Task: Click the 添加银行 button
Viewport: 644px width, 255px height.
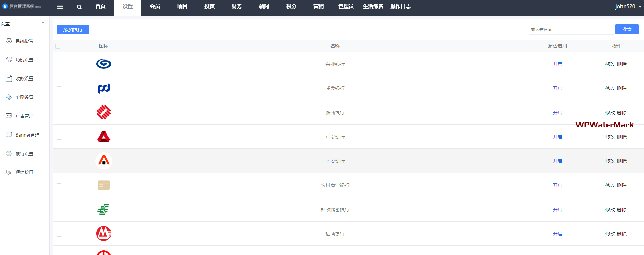Action: 73,30
